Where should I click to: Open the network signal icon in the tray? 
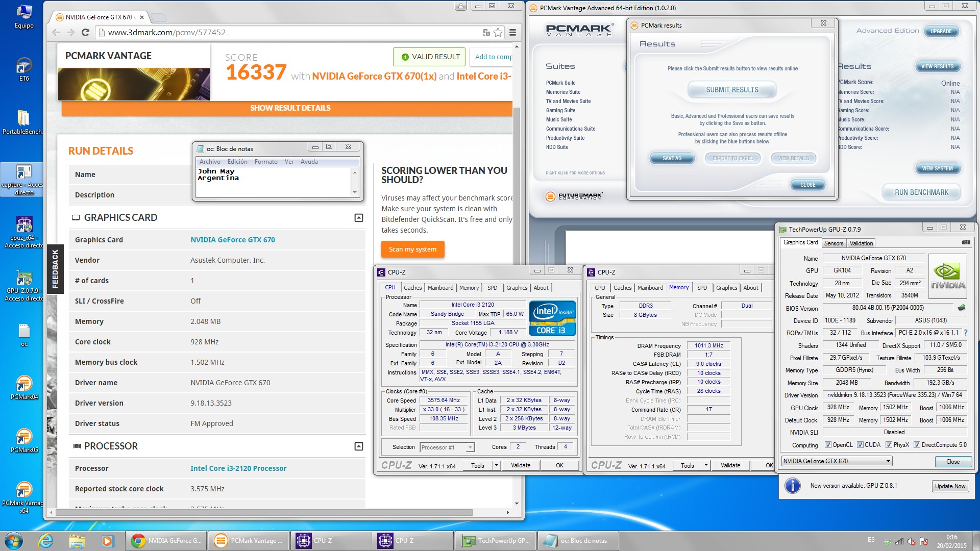(899, 542)
